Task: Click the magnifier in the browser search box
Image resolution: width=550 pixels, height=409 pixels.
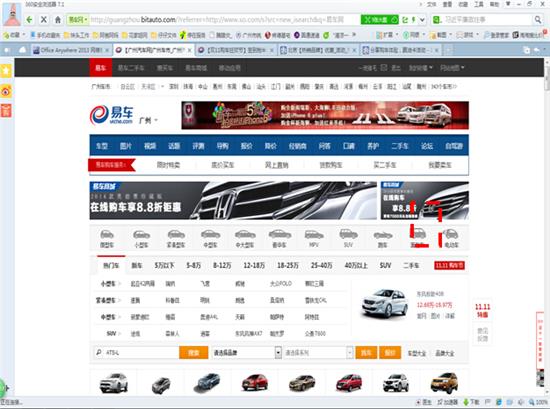Action: tap(537, 20)
